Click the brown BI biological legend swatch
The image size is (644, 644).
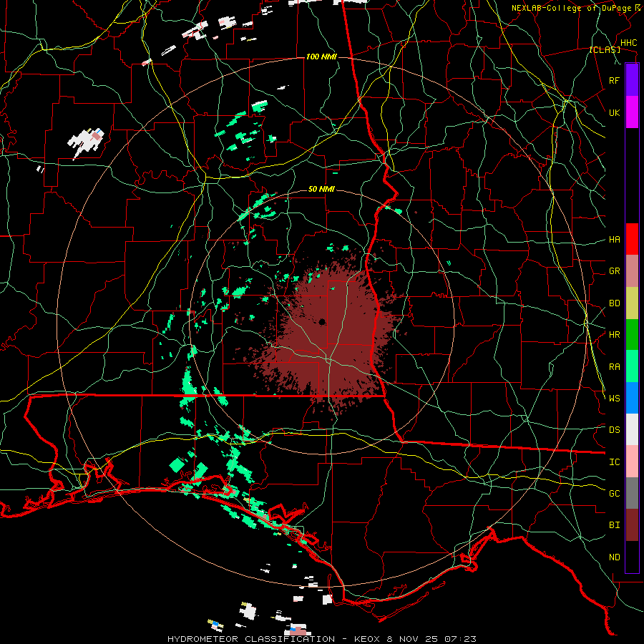632,525
